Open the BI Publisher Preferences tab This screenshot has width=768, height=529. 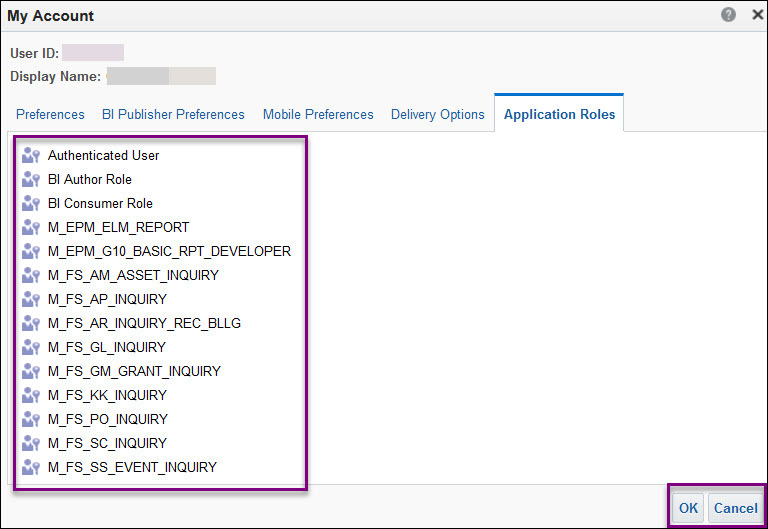(x=173, y=115)
